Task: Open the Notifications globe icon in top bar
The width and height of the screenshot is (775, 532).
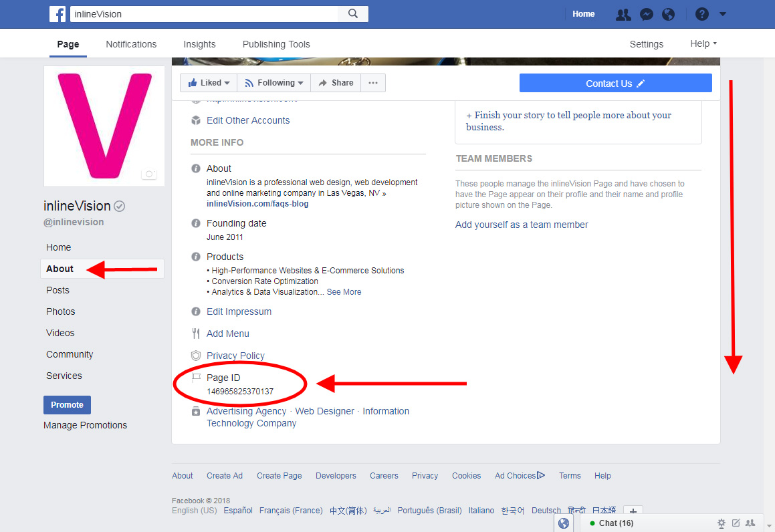Action: (x=668, y=14)
